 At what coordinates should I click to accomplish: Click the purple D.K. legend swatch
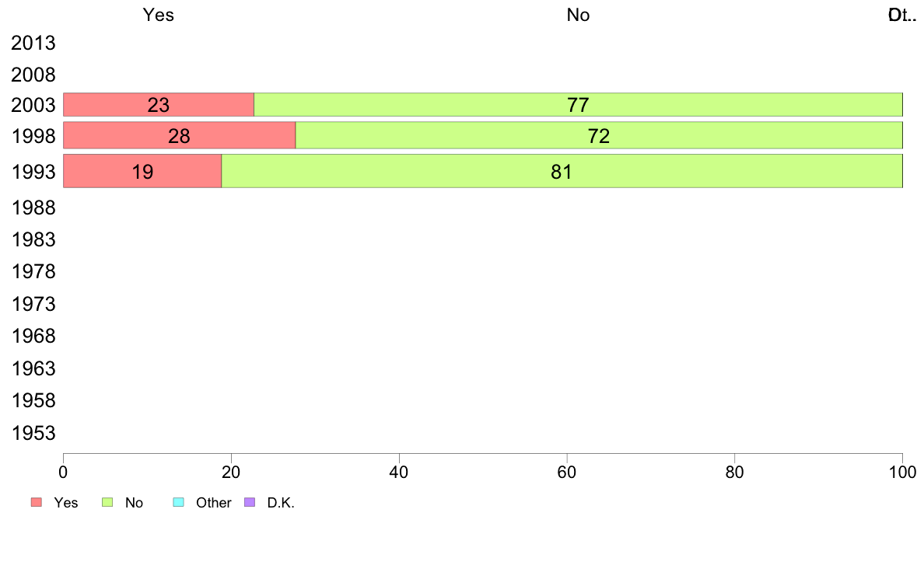point(250,502)
